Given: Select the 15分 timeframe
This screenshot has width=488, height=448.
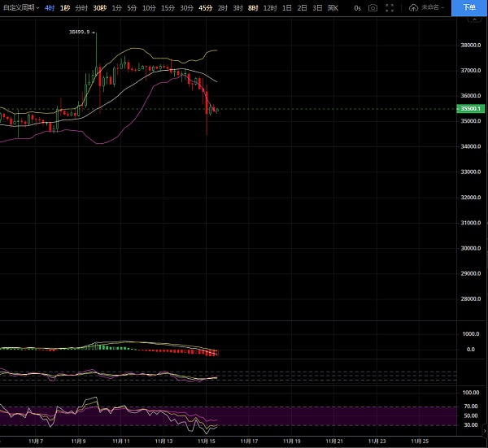Looking at the screenshot, I should coord(168,7).
